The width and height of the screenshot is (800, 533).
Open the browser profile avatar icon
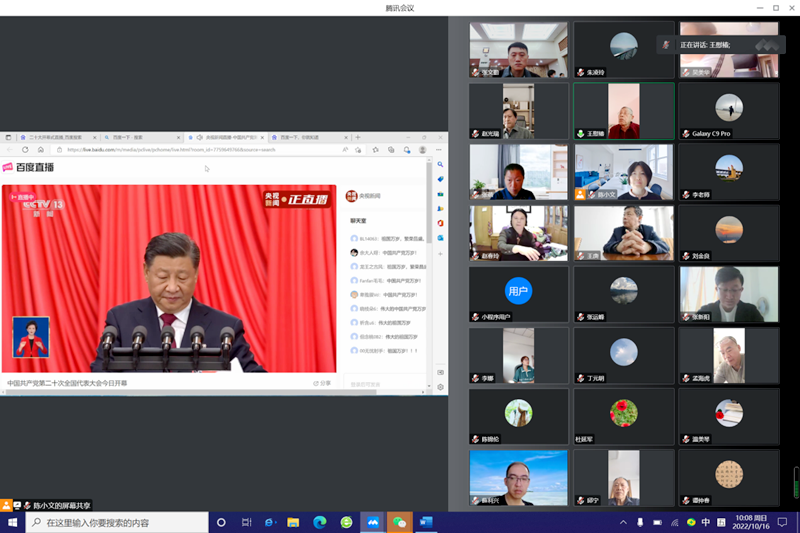pyautogui.click(x=422, y=150)
